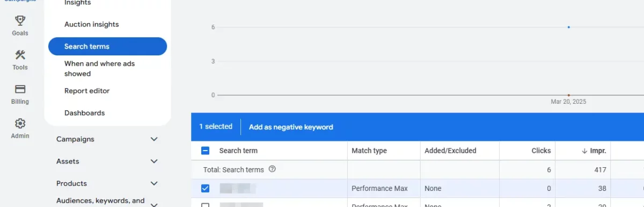Open When and where ads showed

click(x=99, y=69)
